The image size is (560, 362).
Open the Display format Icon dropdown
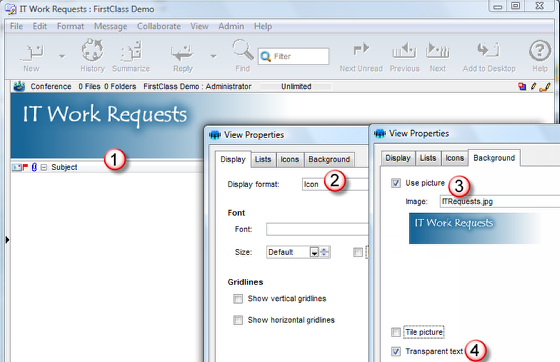tap(335, 184)
